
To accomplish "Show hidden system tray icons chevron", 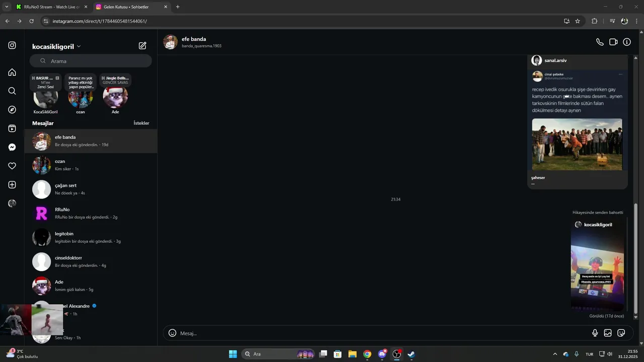I will tap(555, 354).
